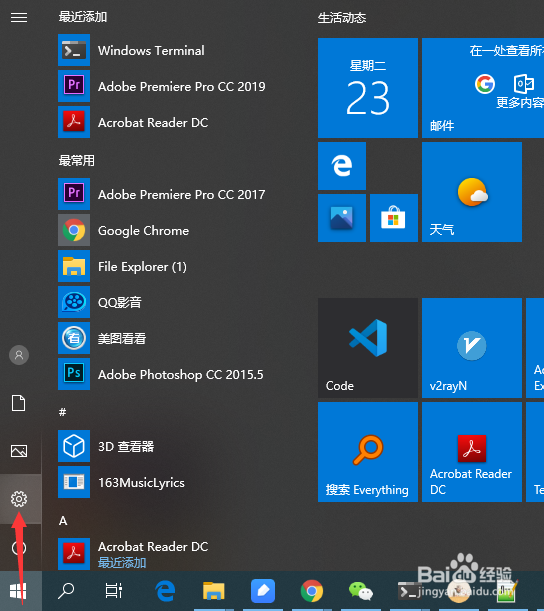Open Google Chrome from taskbar

point(312,591)
